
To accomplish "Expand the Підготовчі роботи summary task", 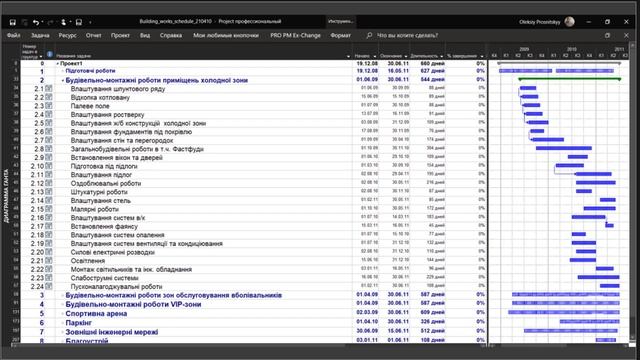I will click(63, 71).
